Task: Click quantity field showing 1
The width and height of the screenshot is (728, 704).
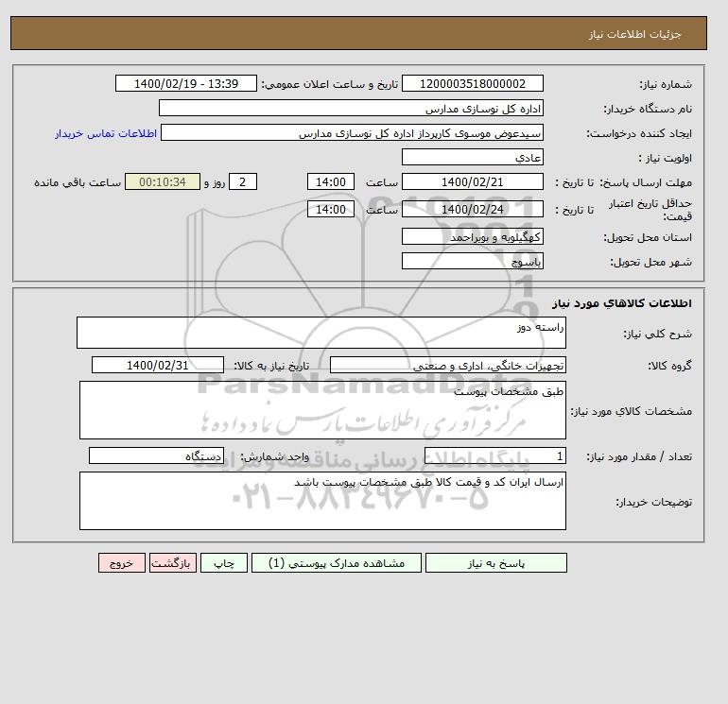Action: (x=494, y=456)
